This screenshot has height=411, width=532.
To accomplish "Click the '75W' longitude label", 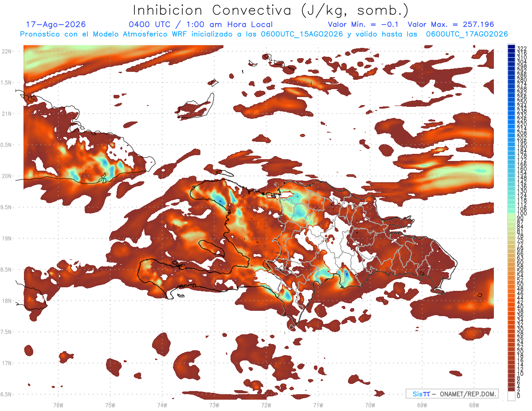I will click(x=110, y=405).
